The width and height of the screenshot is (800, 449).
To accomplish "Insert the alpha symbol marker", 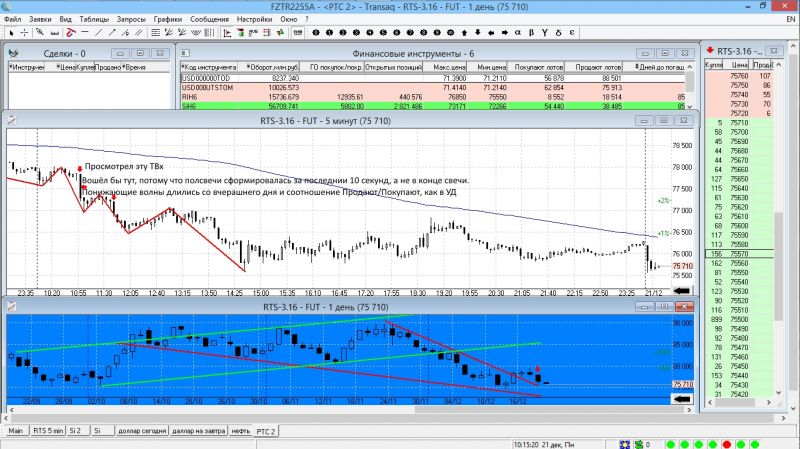I will tap(518, 33).
